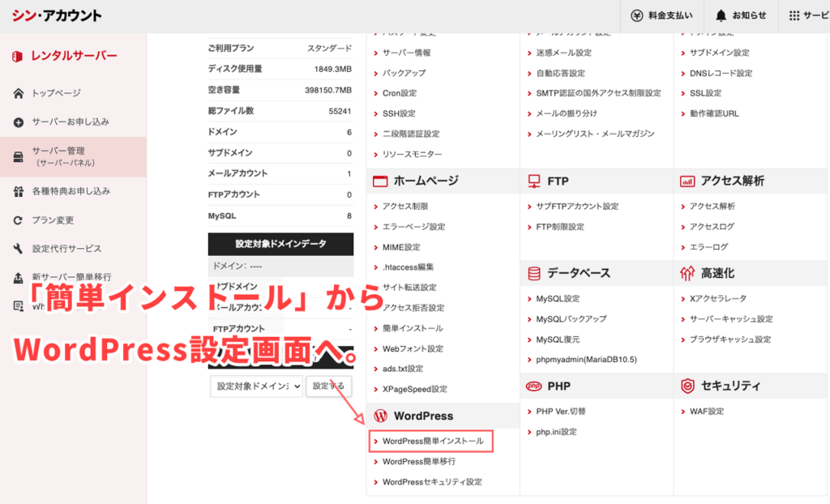Open the 二段階認証設定 link

tap(411, 134)
